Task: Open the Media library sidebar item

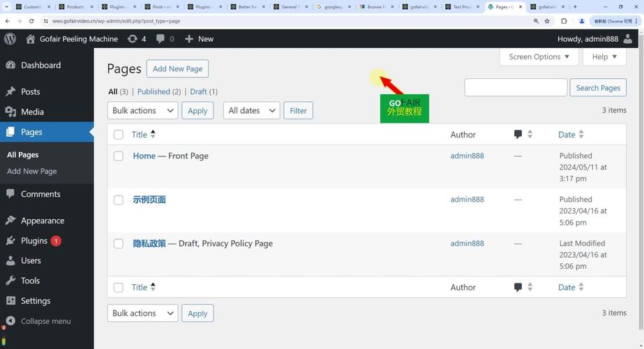Action: (32, 112)
